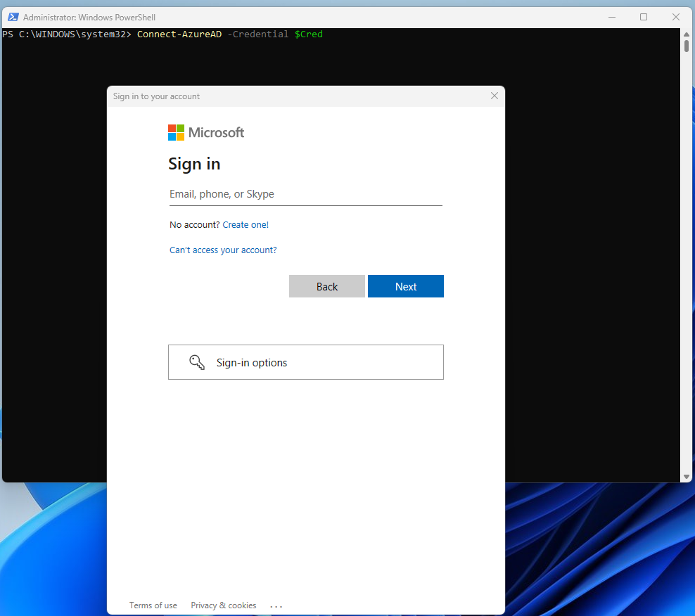Click the "Sign in to your account" title
The image size is (695, 616).
[156, 96]
